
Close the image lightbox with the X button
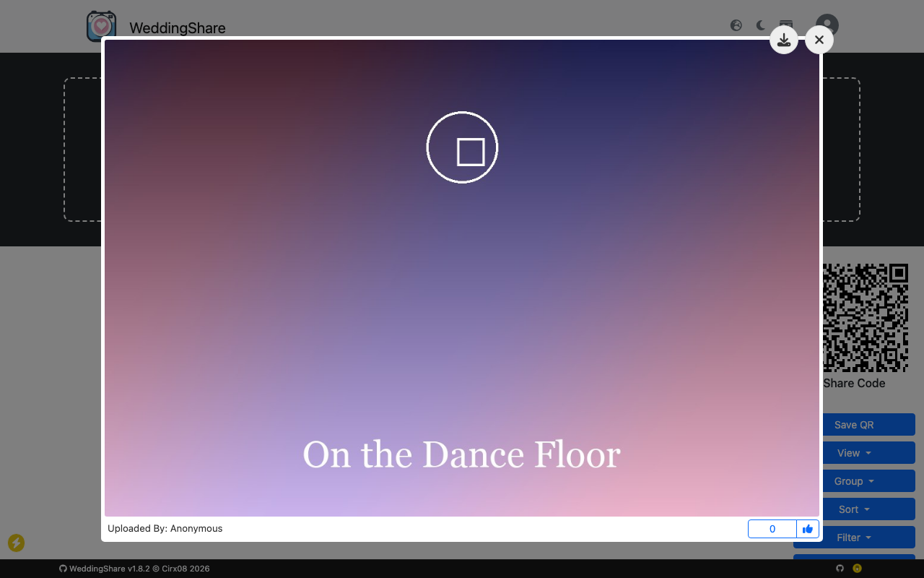coord(819,40)
